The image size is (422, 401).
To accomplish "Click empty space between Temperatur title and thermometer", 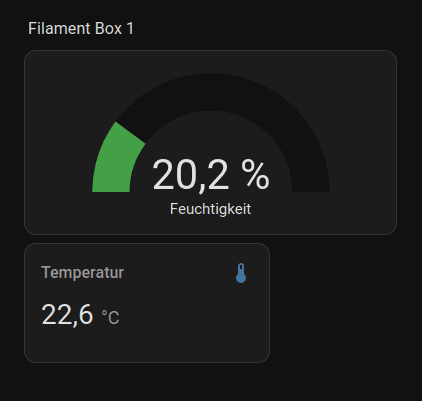I will (180, 273).
